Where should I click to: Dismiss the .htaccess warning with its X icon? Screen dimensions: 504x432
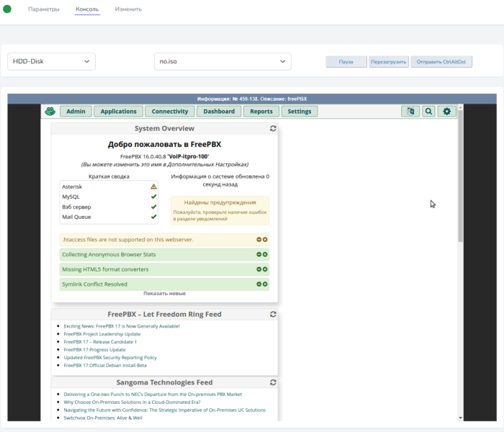pos(265,239)
